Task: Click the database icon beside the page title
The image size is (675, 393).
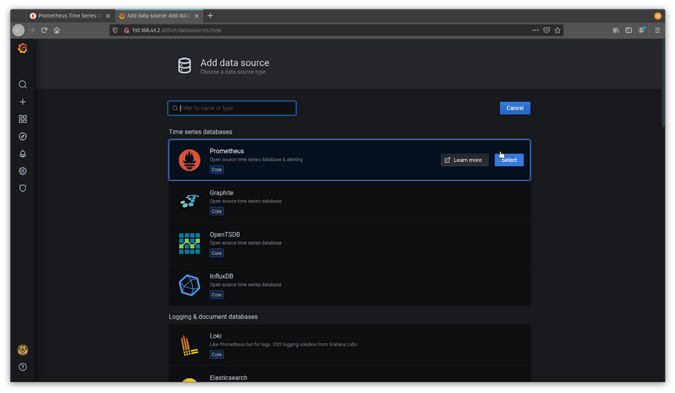Action: [185, 66]
